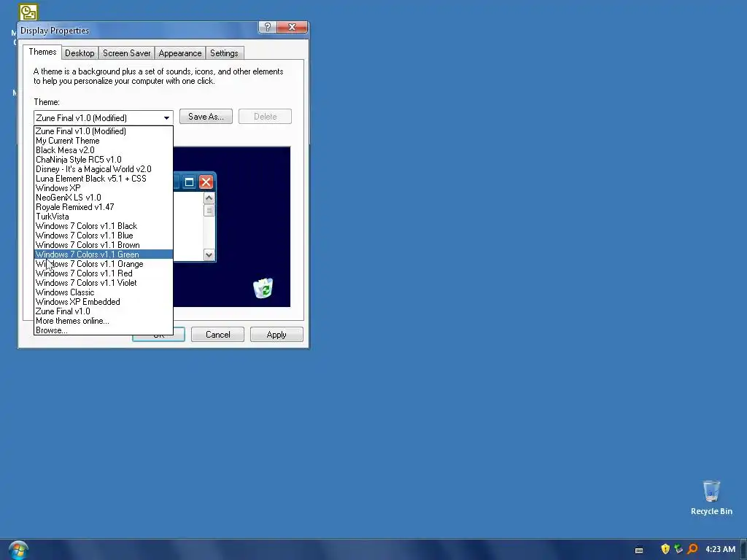Click the maximize button in theme preview

click(x=189, y=182)
